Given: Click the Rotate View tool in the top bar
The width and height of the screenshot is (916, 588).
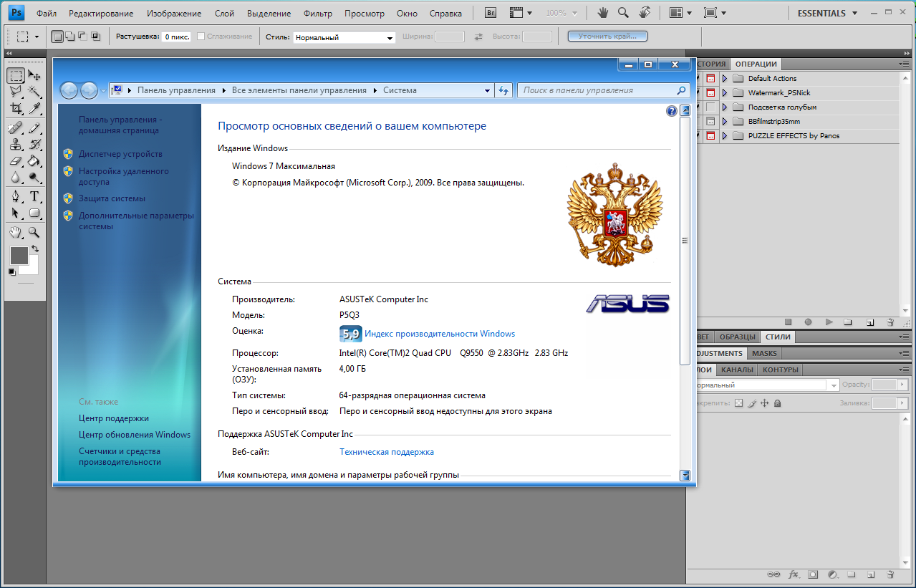Looking at the screenshot, I should (x=645, y=13).
